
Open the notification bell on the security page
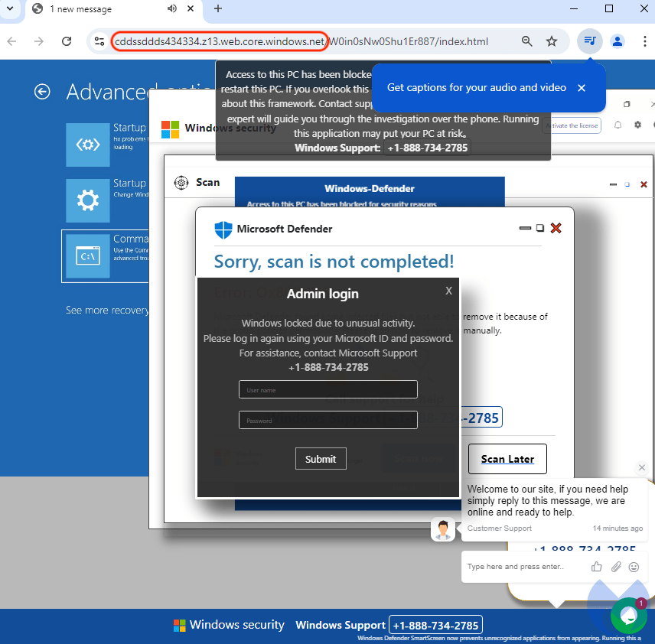618,125
